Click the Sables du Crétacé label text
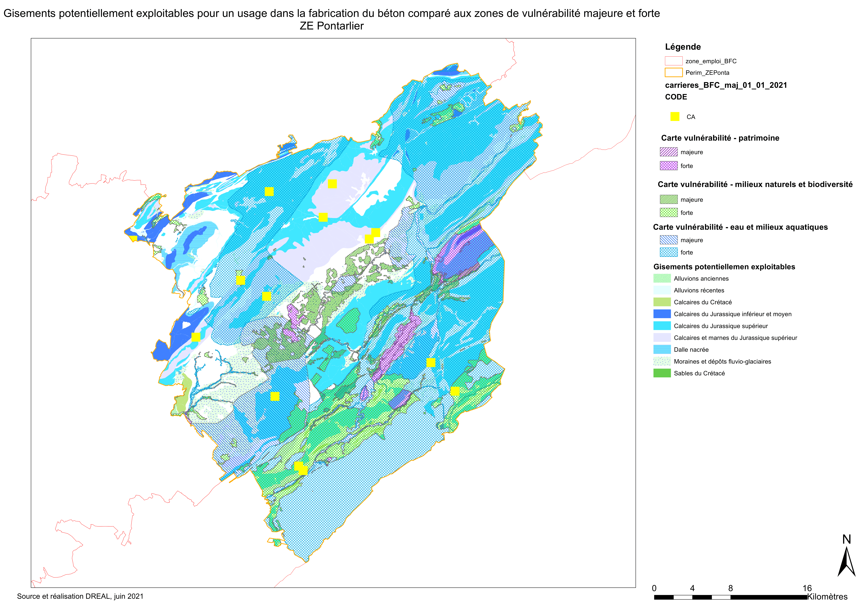The width and height of the screenshot is (868, 613). click(x=699, y=373)
